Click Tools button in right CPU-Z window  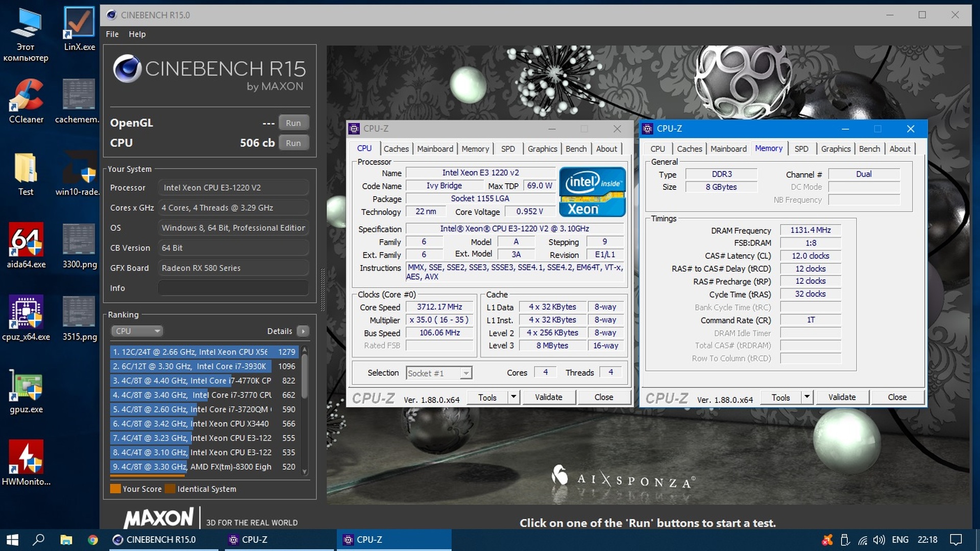781,397
